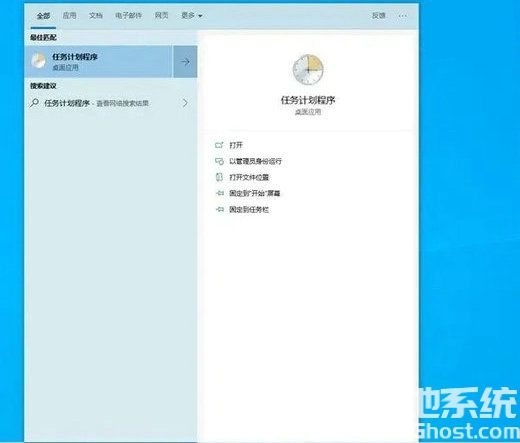Select the 全部 search tab

point(43,16)
